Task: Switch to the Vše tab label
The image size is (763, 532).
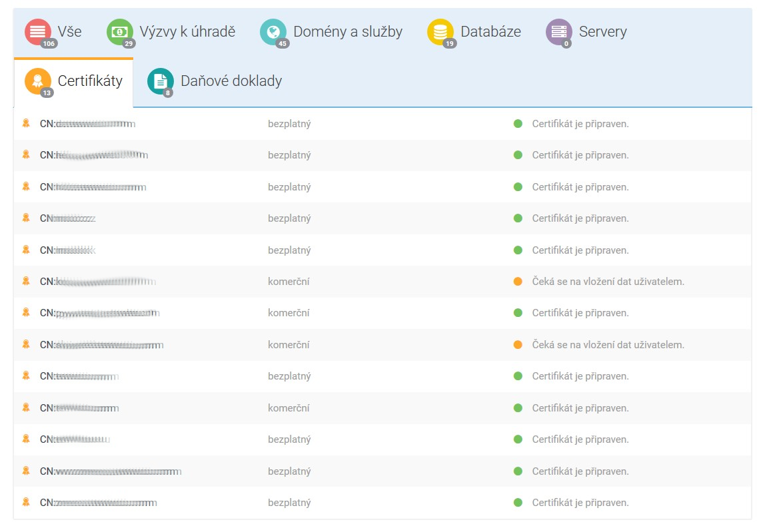Action: pyautogui.click(x=69, y=31)
